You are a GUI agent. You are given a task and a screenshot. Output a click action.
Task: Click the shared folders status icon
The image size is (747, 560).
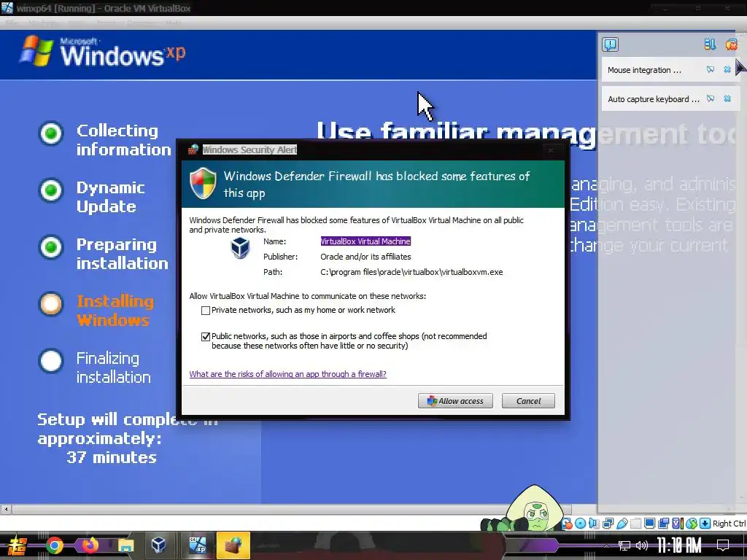(635, 524)
